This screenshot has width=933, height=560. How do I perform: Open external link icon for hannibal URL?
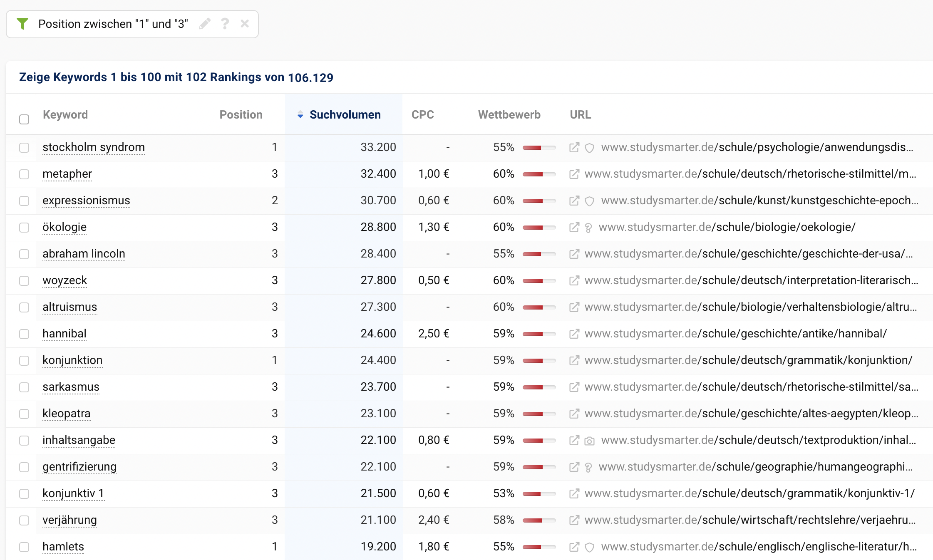click(x=574, y=334)
